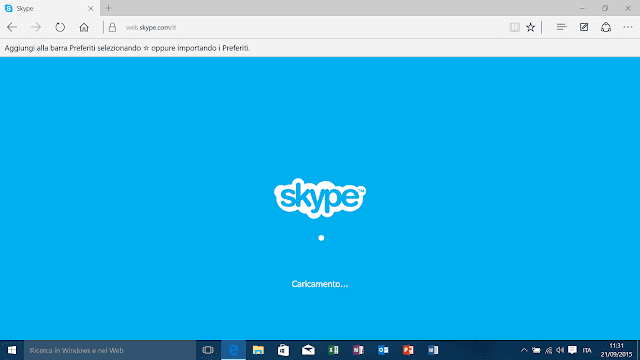Open the browser home page

(84, 27)
